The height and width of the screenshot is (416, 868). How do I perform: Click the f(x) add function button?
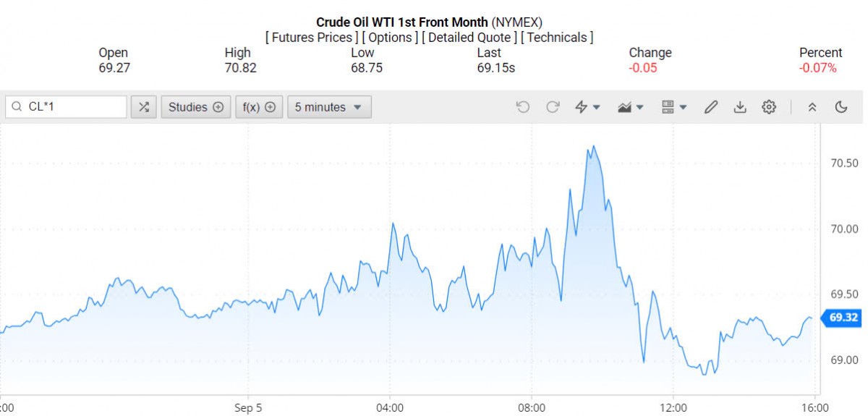259,107
